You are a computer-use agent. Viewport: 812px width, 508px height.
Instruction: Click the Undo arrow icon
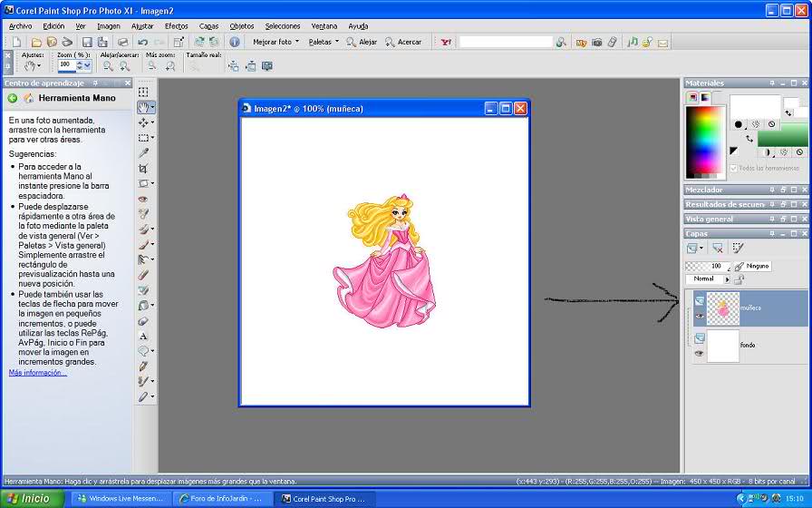(x=143, y=42)
